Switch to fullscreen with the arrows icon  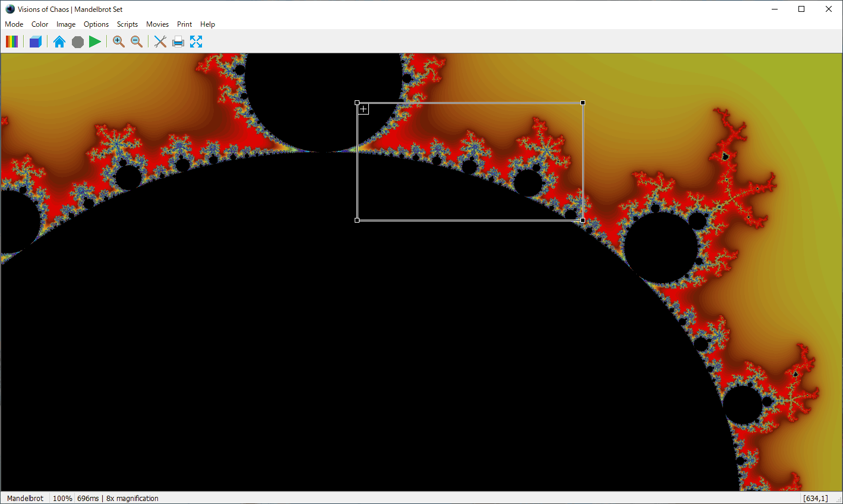pos(196,42)
